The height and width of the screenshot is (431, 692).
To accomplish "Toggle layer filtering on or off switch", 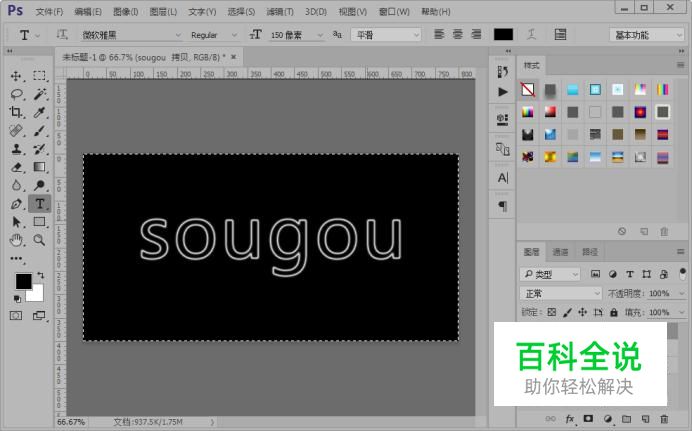I will pyautogui.click(x=683, y=274).
